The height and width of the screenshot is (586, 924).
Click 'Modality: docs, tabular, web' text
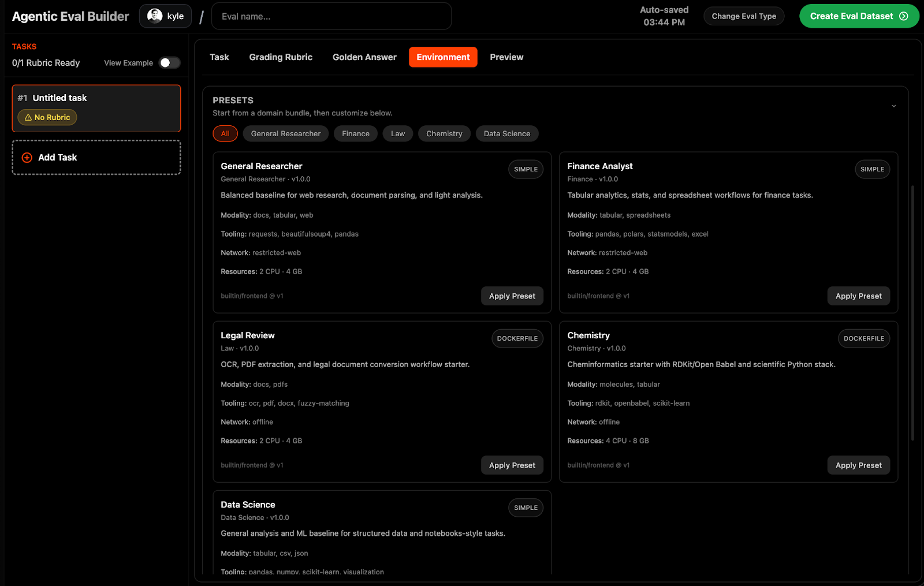point(267,215)
